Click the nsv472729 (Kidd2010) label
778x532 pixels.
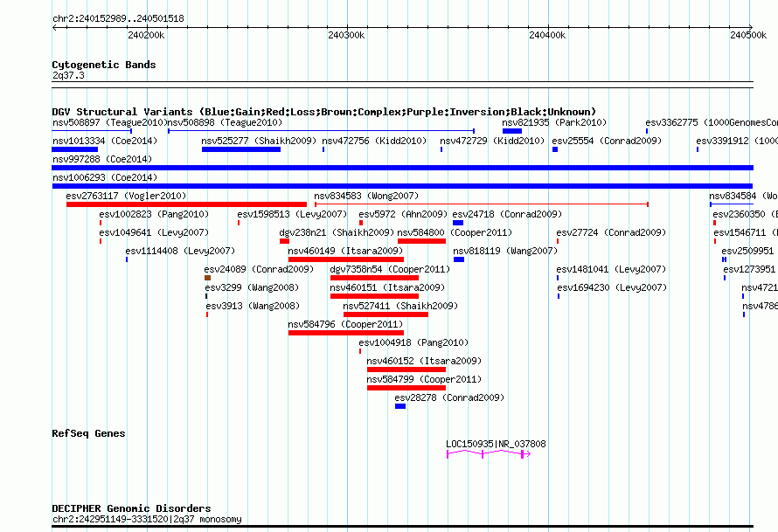pyautogui.click(x=492, y=141)
